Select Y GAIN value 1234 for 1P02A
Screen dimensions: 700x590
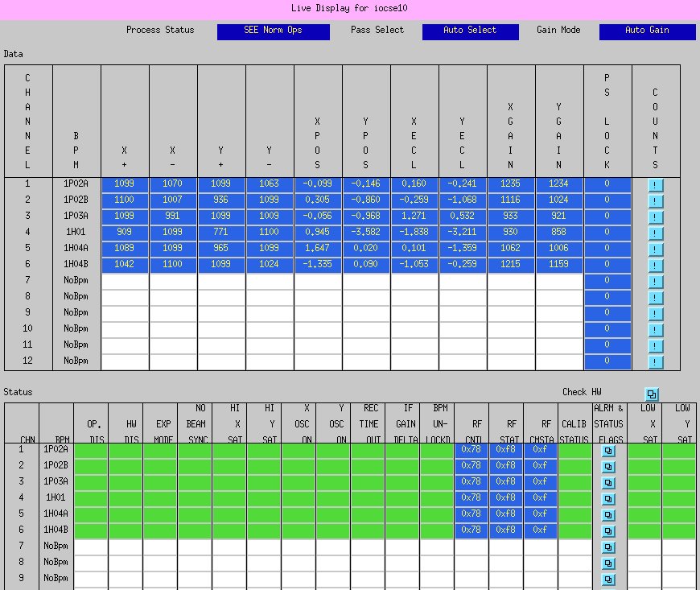click(558, 185)
